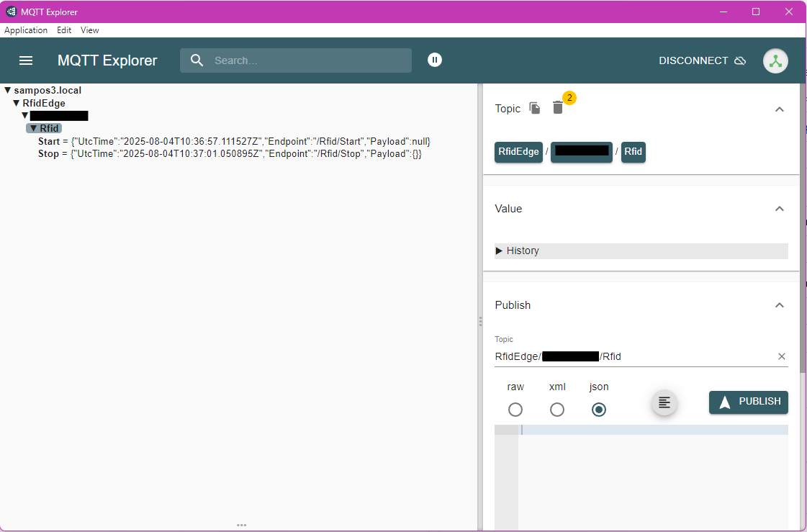Viewport: 807px width, 532px height.
Task: Collapse the Topic section chevron
Action: 779,109
